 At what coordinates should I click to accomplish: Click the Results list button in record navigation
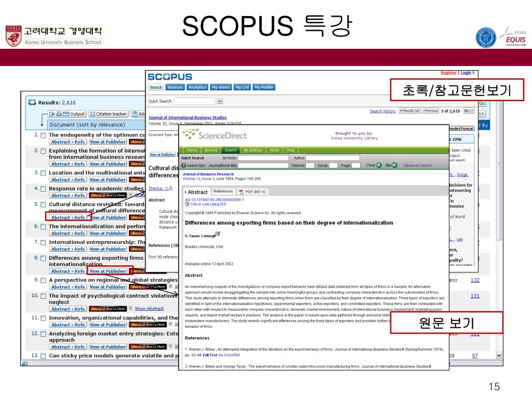pyautogui.click(x=409, y=111)
